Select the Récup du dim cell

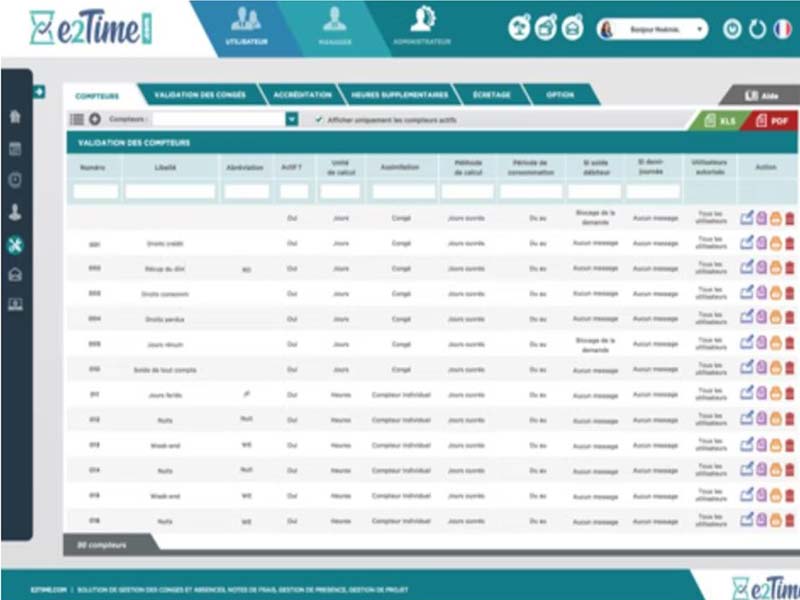click(x=165, y=269)
